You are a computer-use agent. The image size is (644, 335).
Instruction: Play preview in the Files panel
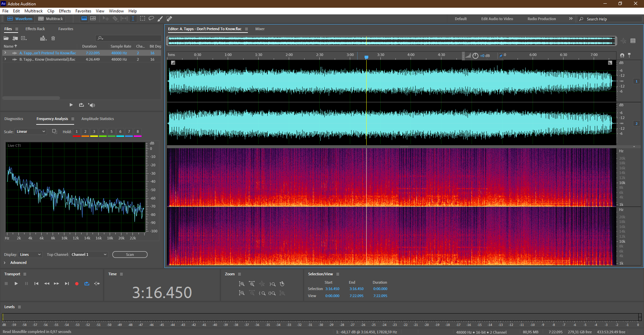click(71, 105)
